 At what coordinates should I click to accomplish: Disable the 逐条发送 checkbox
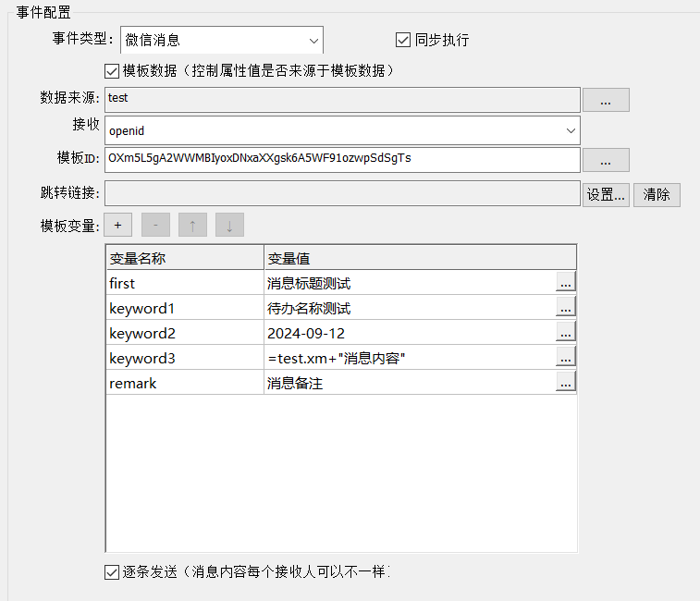pos(113,572)
